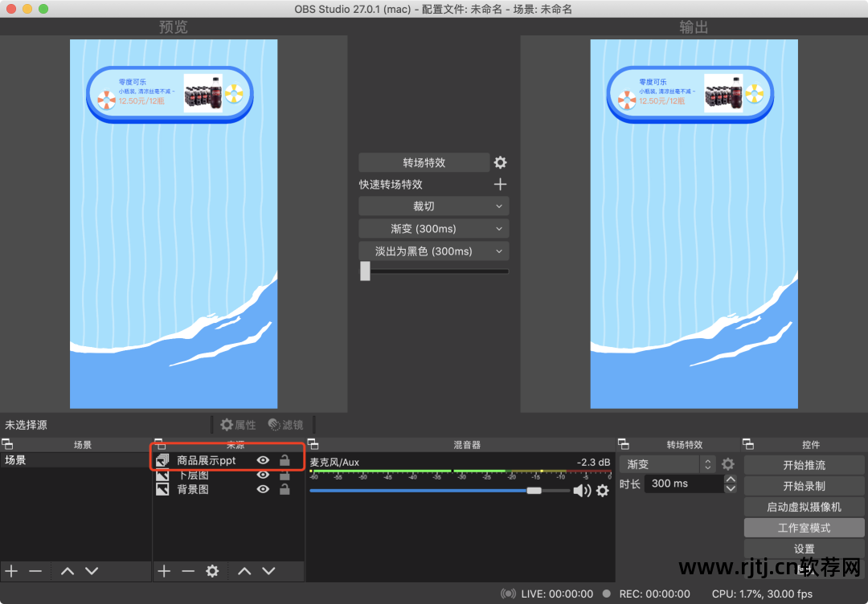Open 属性 properties for source
This screenshot has width=868, height=604.
pos(238,425)
